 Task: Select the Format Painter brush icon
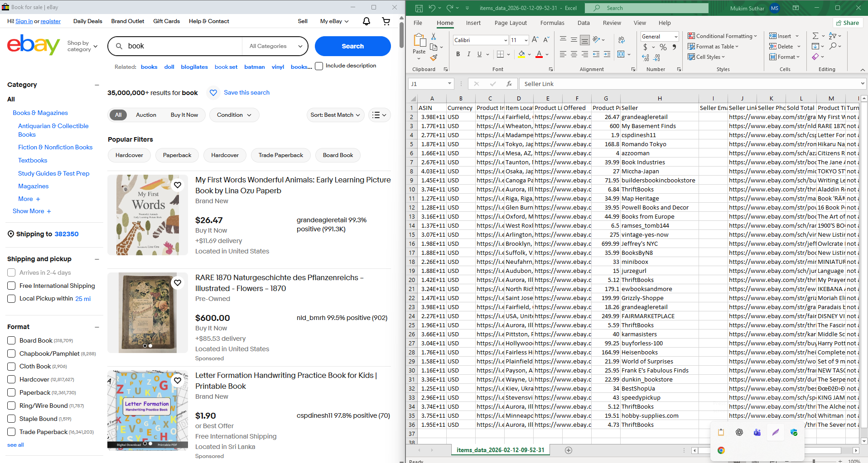pyautogui.click(x=434, y=58)
